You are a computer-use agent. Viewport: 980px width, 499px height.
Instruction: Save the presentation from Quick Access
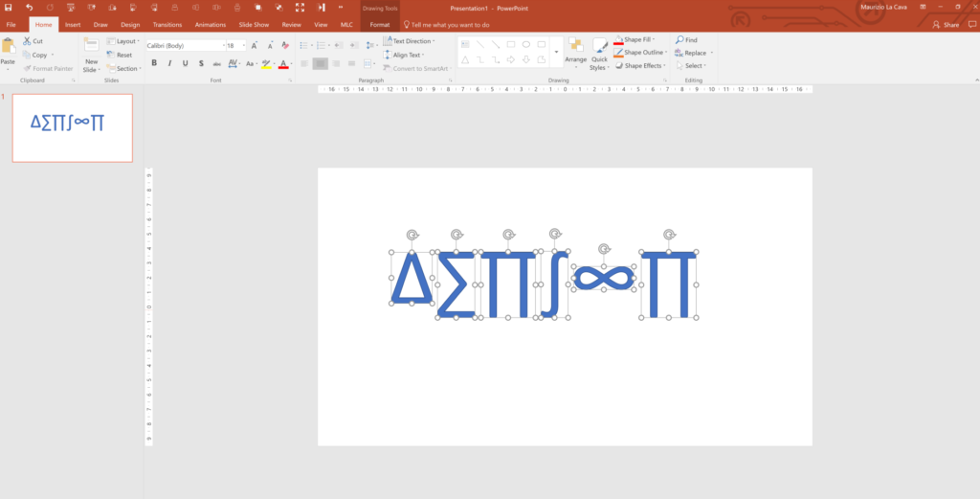pyautogui.click(x=8, y=8)
